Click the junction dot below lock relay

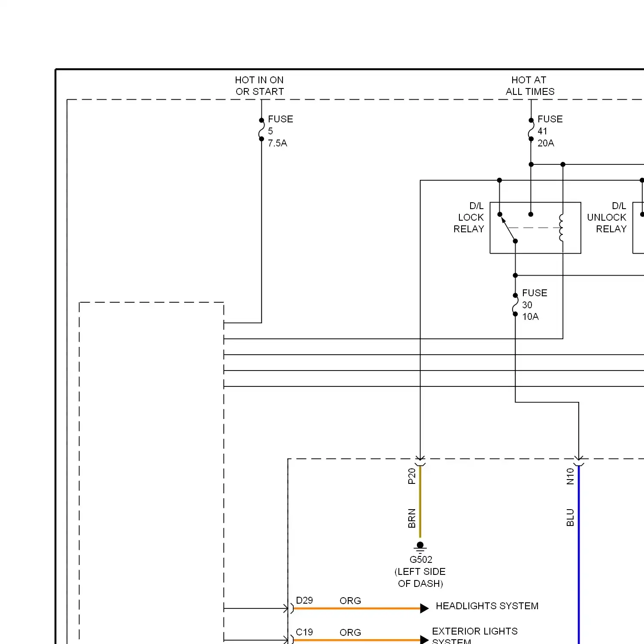point(515,275)
